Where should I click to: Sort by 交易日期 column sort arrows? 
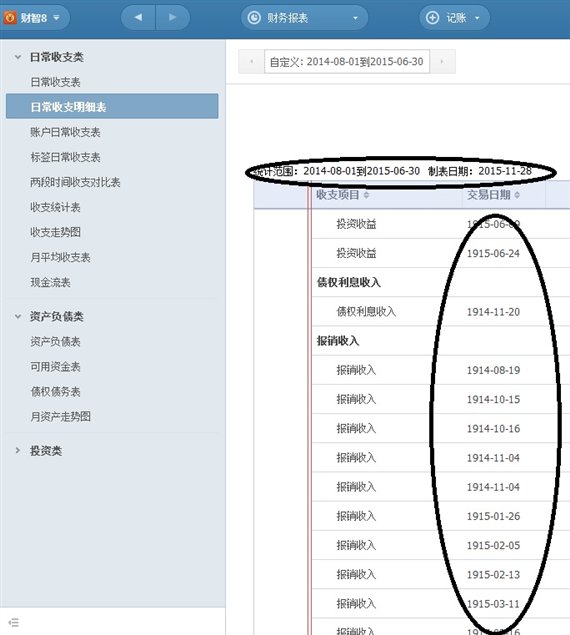[x=517, y=195]
